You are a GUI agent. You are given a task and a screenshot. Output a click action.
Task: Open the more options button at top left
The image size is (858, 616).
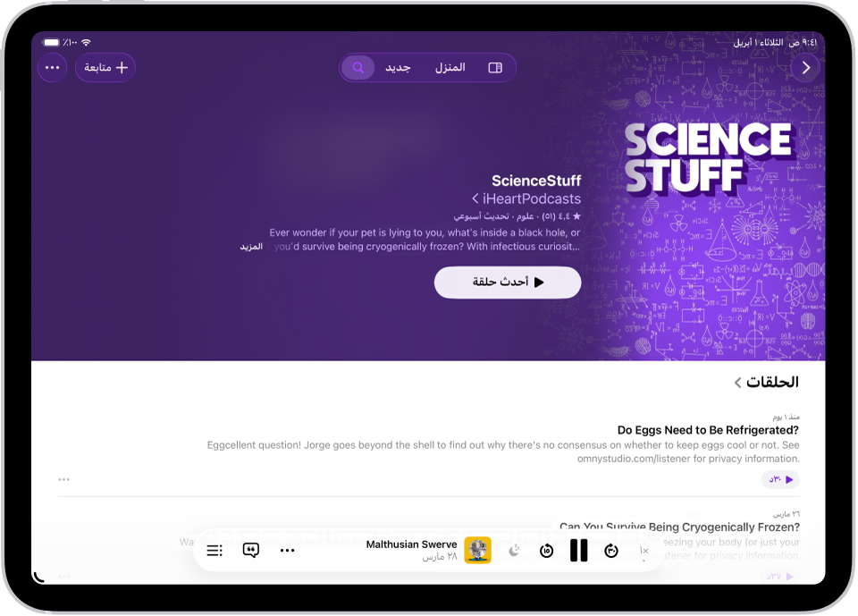coord(52,67)
